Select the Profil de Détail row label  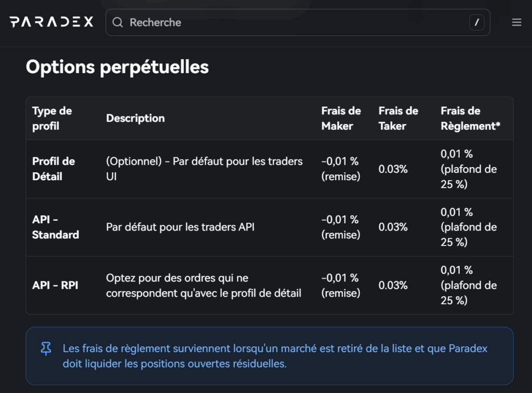point(54,169)
